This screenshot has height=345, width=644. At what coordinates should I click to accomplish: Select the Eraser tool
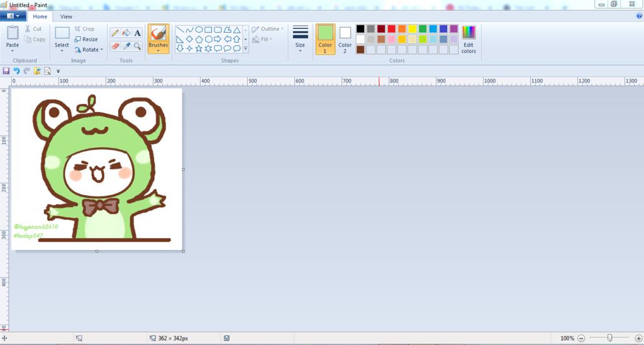tap(115, 46)
